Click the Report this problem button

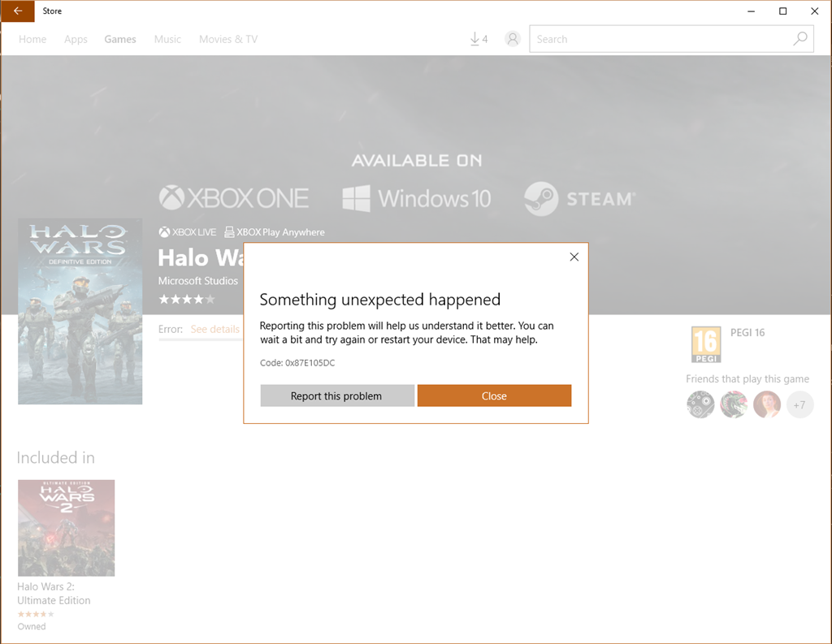pos(337,395)
